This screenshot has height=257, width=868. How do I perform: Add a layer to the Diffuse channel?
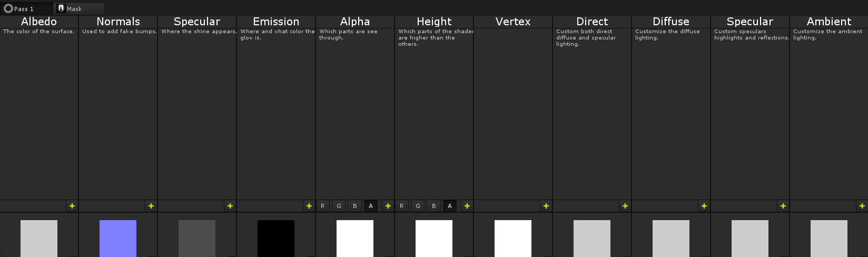704,206
